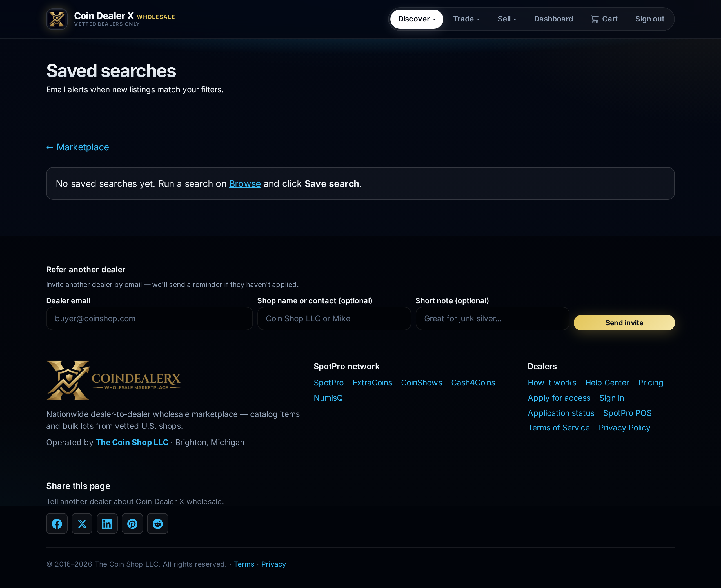This screenshot has height=588, width=721.
Task: Focus the Short note input field
Action: [492, 318]
